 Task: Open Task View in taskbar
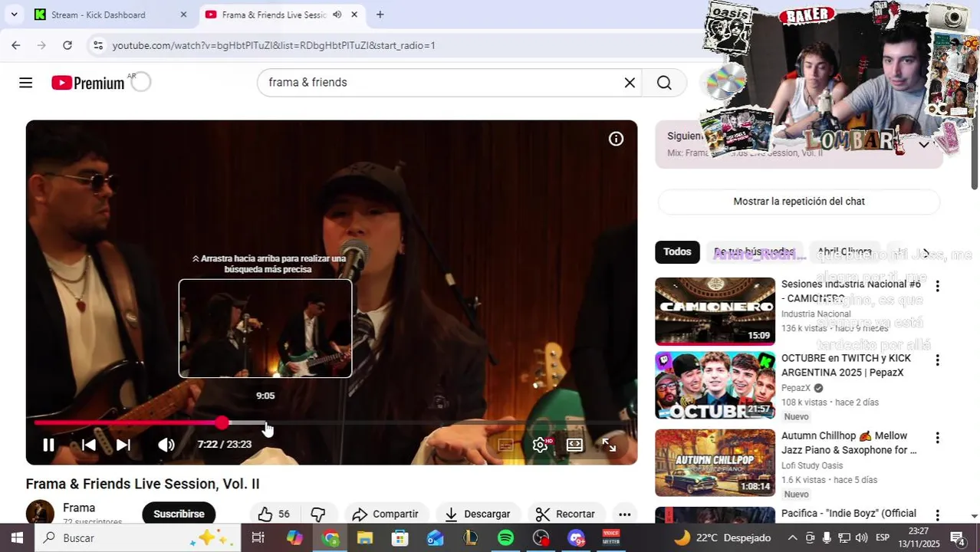258,538
